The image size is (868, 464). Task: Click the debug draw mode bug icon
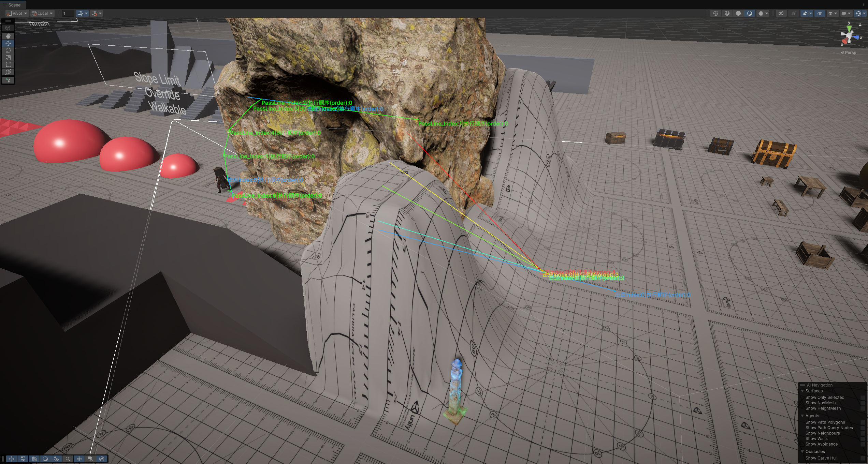tap(761, 13)
